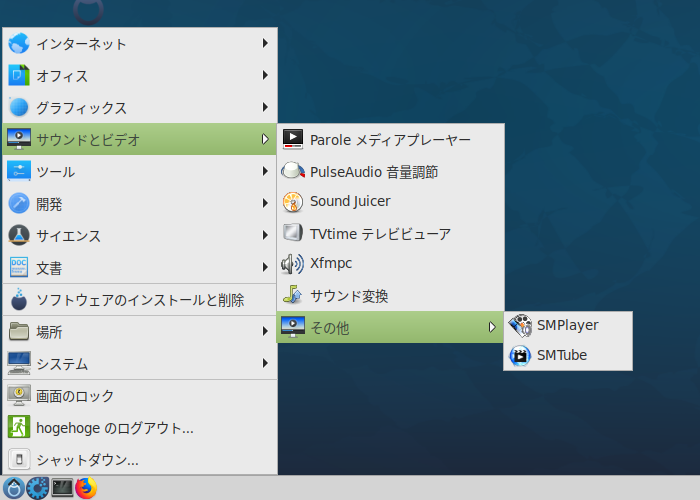This screenshot has width=700, height=500.
Task: Click the サウンドとビデオ monitor icon
Action: [x=19, y=139]
